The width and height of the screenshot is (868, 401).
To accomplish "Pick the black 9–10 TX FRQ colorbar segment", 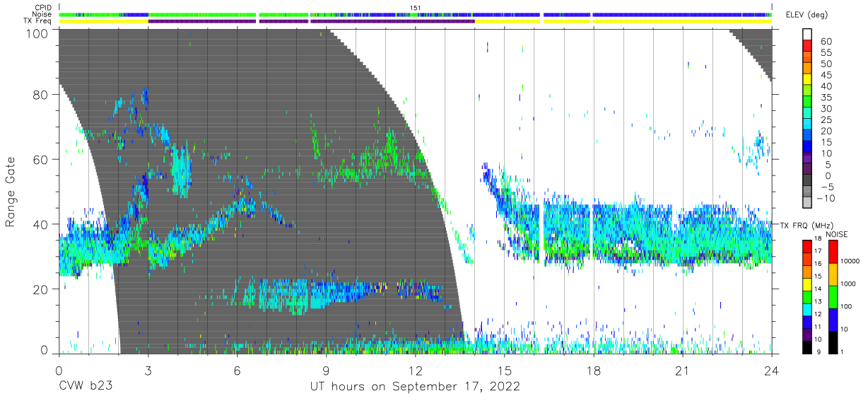I will 807,346.
